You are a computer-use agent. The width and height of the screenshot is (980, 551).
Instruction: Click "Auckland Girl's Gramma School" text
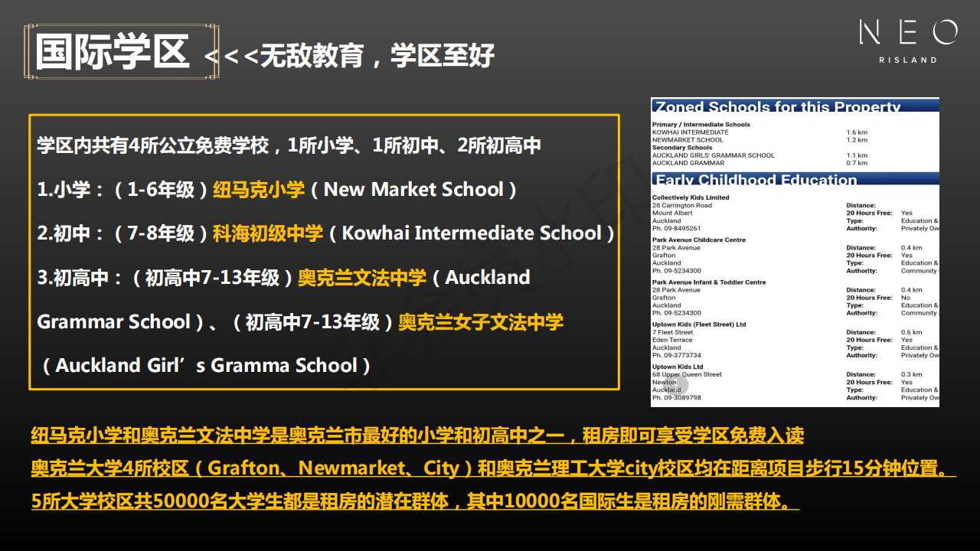pos(207,365)
